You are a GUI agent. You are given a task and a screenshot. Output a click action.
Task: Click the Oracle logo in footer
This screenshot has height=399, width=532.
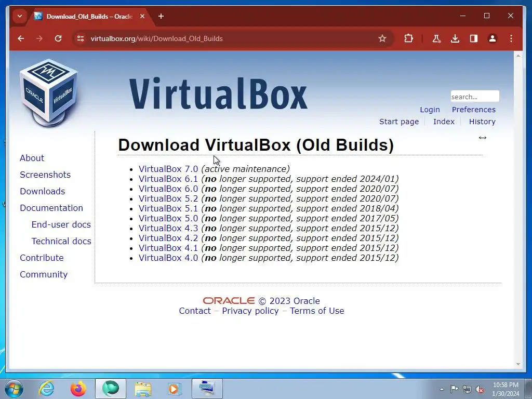[x=229, y=301]
